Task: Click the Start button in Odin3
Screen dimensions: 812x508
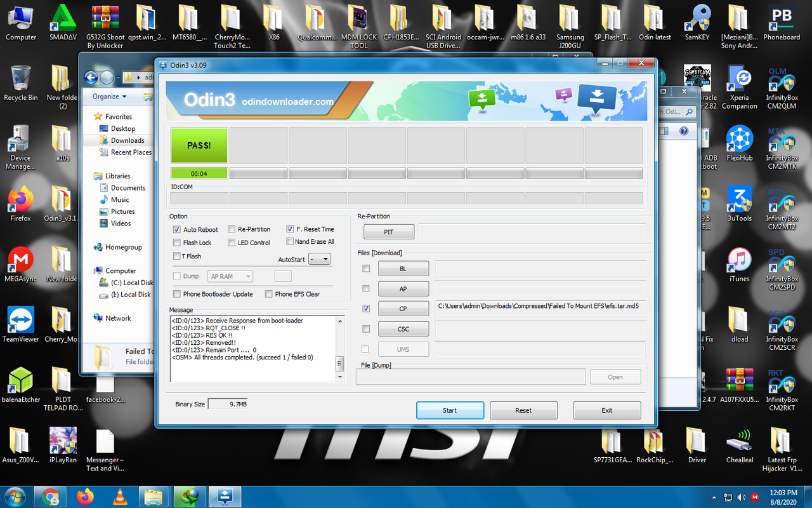Action: (x=450, y=410)
